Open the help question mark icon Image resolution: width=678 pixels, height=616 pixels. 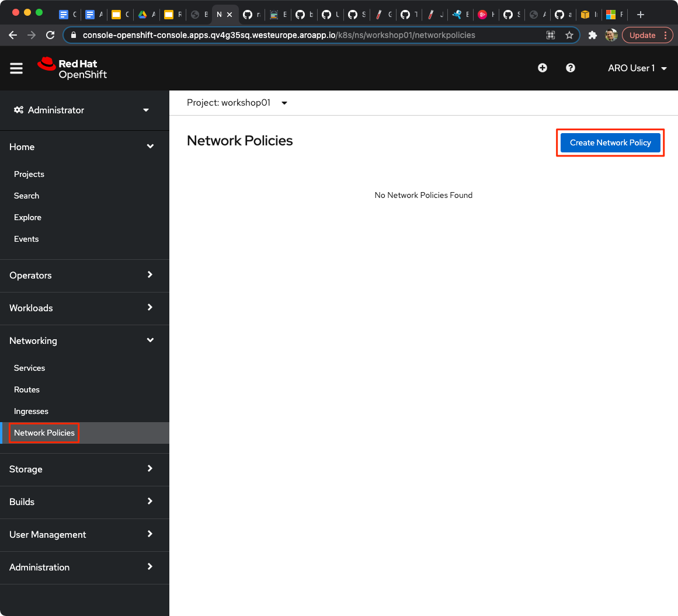[570, 68]
